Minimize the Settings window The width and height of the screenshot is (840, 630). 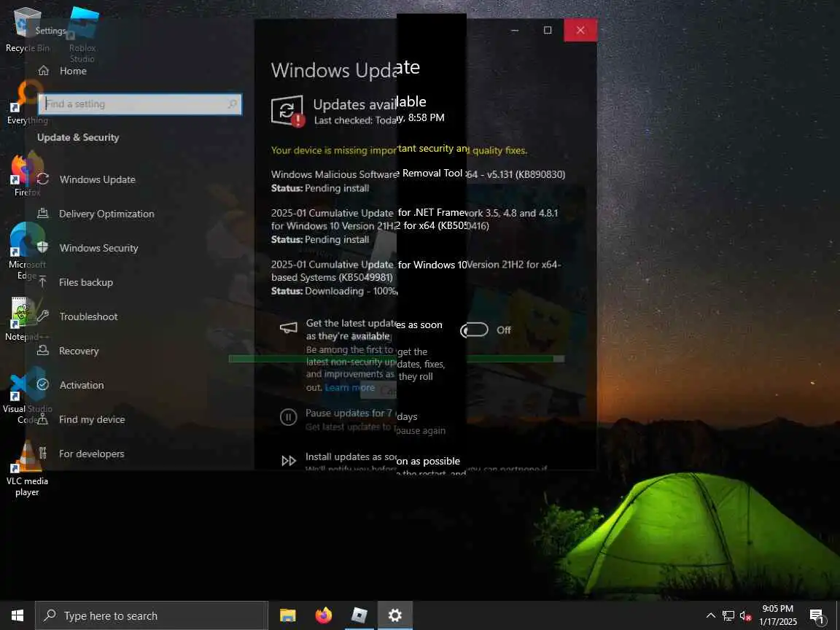pyautogui.click(x=515, y=30)
